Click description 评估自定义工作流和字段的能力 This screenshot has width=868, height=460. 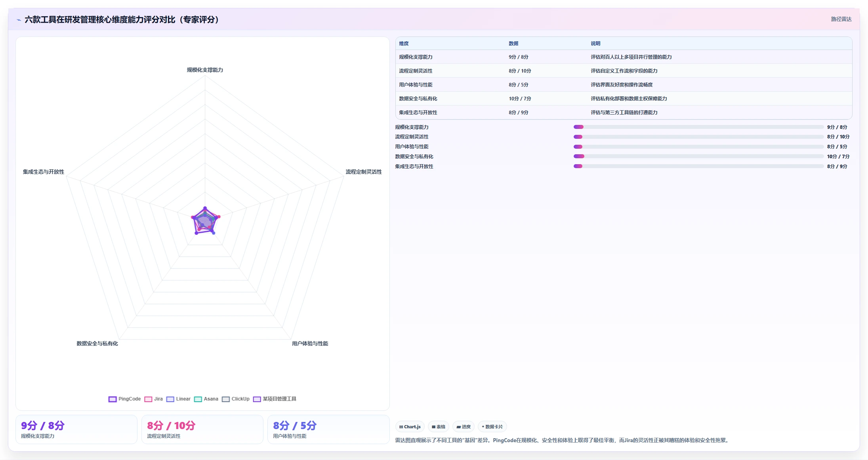tap(624, 71)
